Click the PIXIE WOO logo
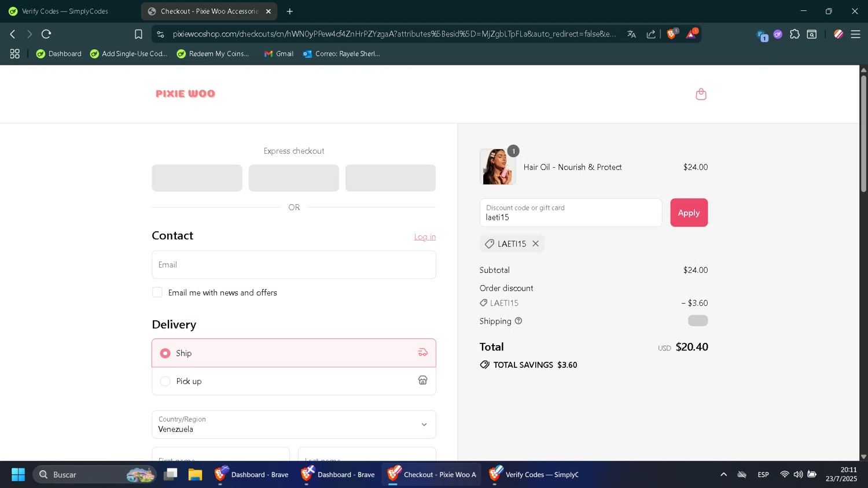The image size is (868, 488). pyautogui.click(x=185, y=94)
